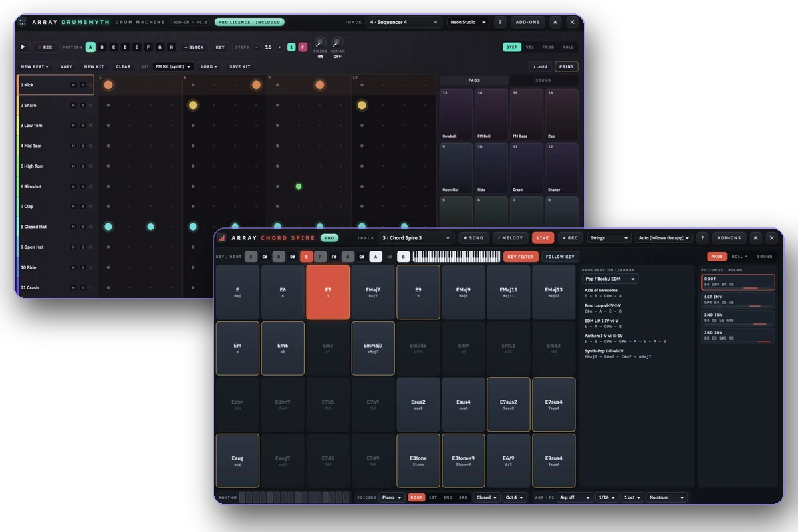The width and height of the screenshot is (798, 532).
Task: Mute the Kick track
Action: tap(74, 85)
